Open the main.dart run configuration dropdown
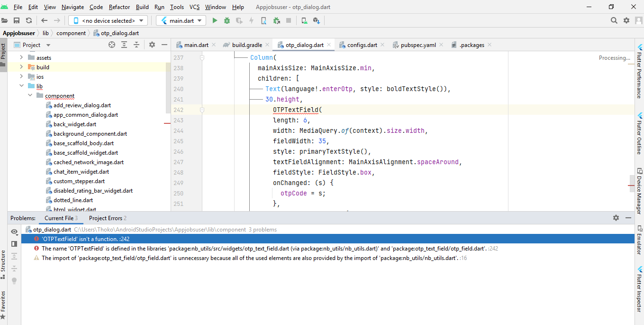 pos(181,20)
